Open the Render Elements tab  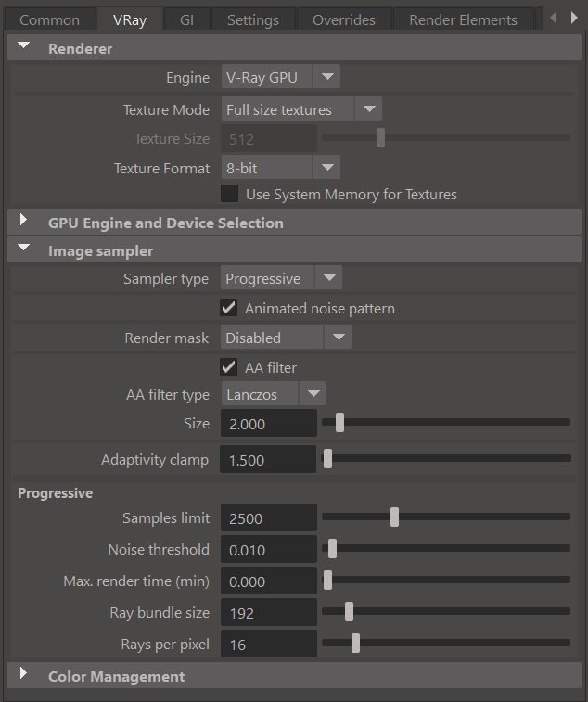pyautogui.click(x=463, y=19)
